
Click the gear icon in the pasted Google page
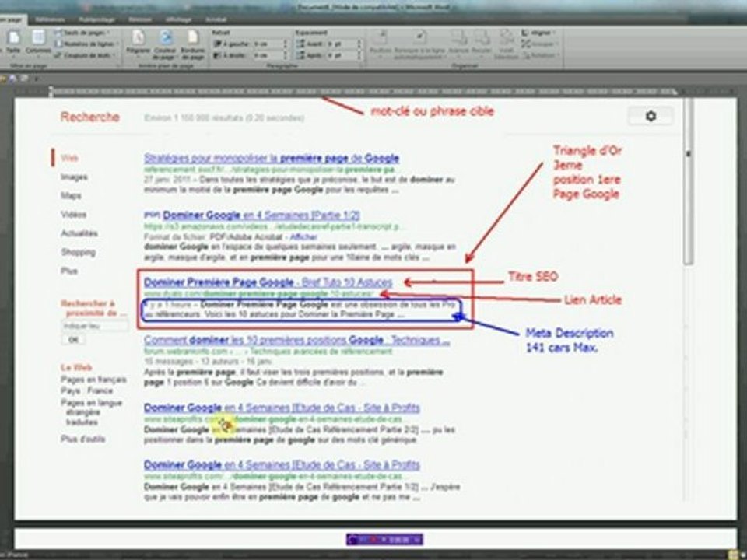(x=651, y=116)
